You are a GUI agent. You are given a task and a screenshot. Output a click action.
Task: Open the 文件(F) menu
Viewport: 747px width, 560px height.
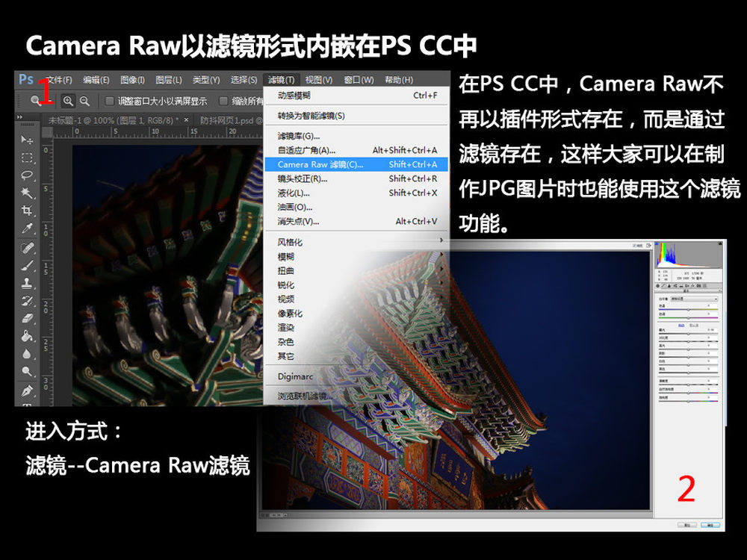click(x=59, y=80)
